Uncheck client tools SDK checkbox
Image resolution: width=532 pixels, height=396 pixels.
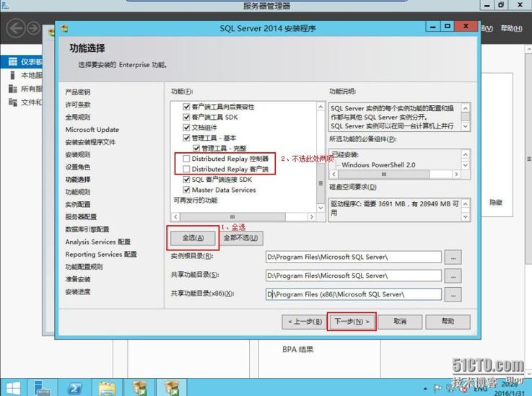(186, 118)
